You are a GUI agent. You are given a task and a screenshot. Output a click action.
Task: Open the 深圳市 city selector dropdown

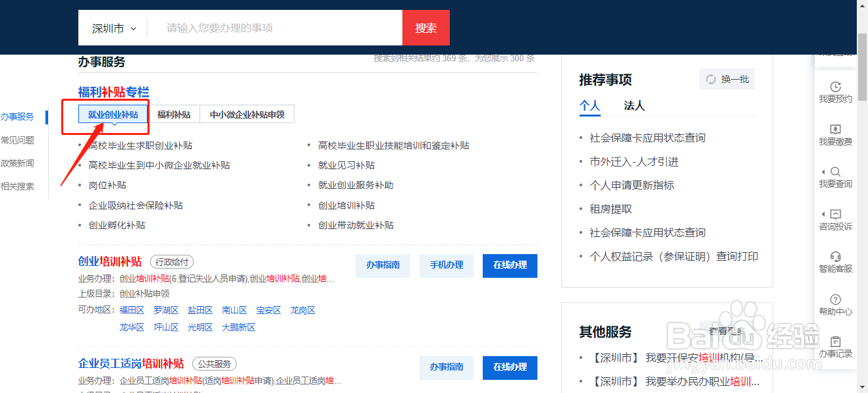(113, 28)
